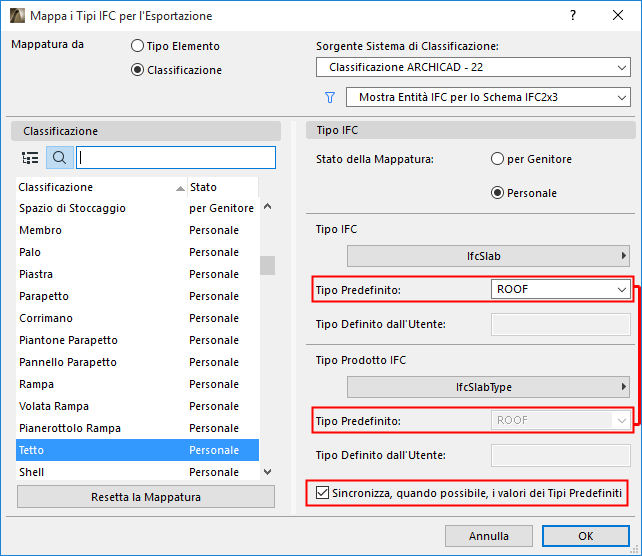Click the search magnifier icon

point(59,158)
